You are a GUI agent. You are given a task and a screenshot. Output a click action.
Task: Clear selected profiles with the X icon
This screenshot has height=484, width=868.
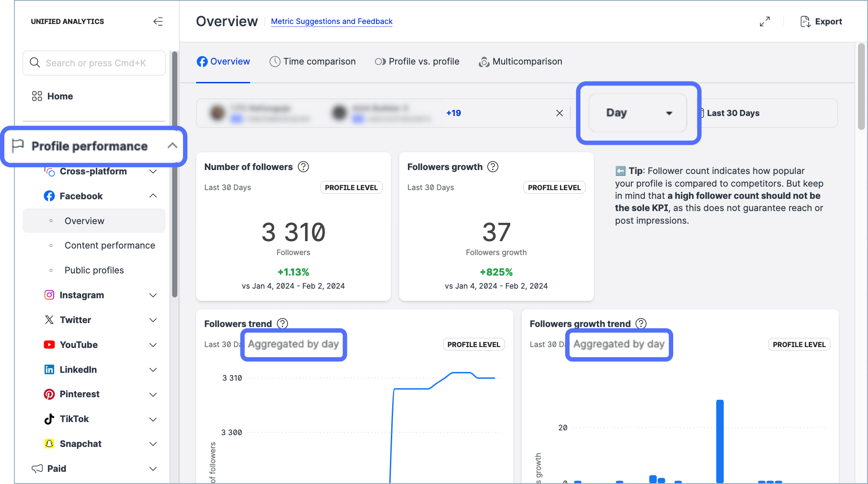tap(559, 113)
